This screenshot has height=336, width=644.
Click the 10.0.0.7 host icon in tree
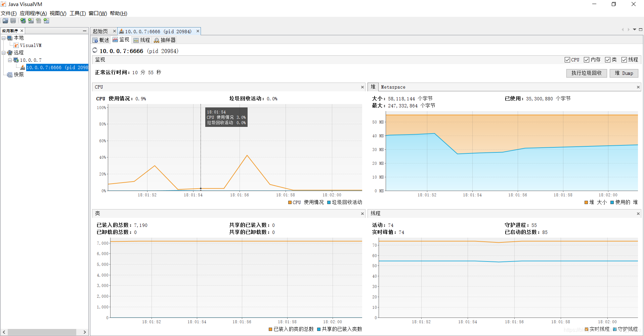(16, 60)
